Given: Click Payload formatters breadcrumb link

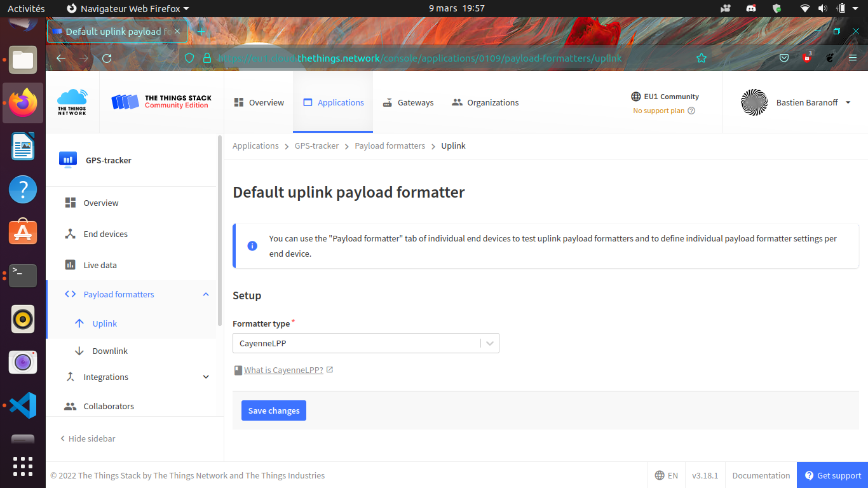Looking at the screenshot, I should tap(390, 146).
